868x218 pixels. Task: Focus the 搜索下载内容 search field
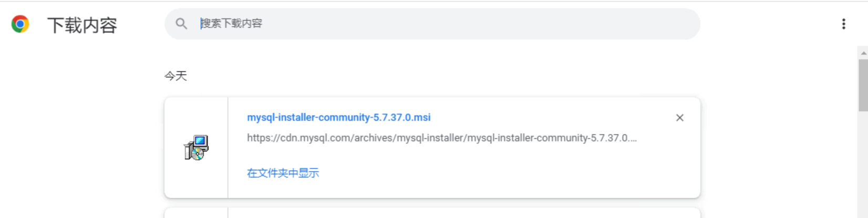[x=368, y=24]
